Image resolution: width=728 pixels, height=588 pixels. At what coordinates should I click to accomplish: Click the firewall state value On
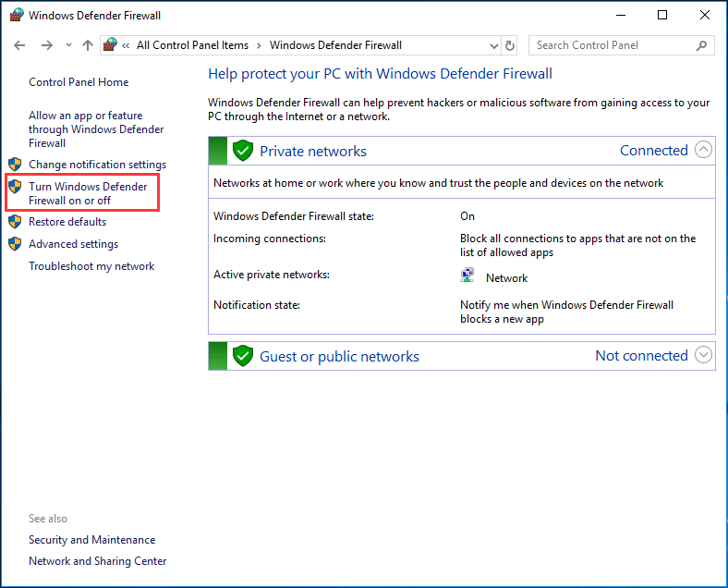(467, 216)
